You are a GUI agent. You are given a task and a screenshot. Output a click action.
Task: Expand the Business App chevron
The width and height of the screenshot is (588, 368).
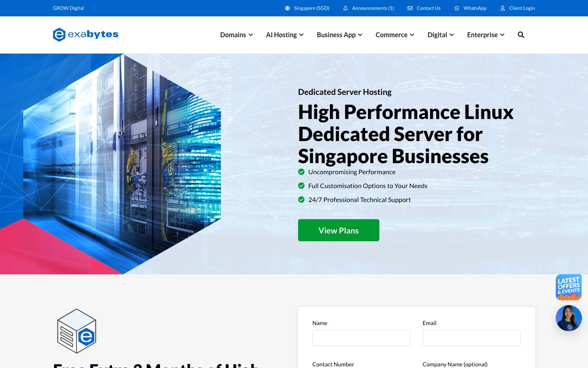(360, 35)
